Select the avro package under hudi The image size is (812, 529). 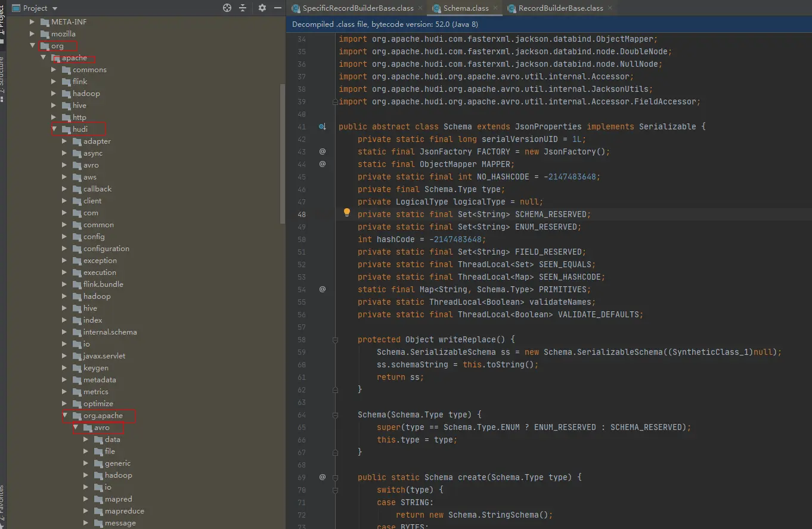tap(91, 165)
